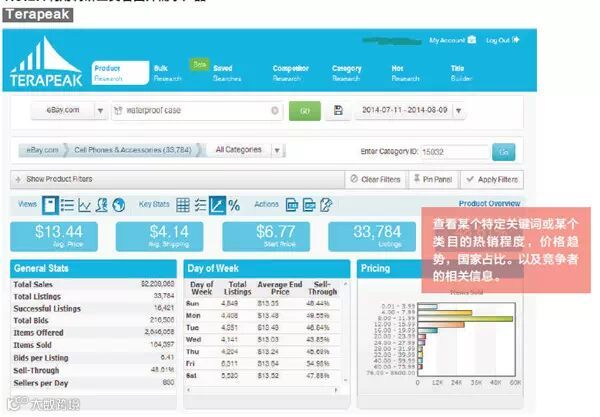Image resolution: width=600 pixels, height=417 pixels.
Task: Select the globe map view icon
Action: click(x=119, y=205)
